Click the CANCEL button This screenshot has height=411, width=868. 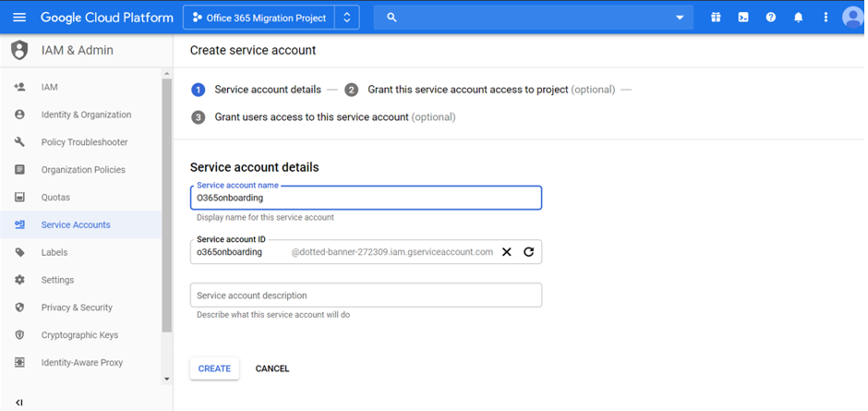click(x=272, y=369)
